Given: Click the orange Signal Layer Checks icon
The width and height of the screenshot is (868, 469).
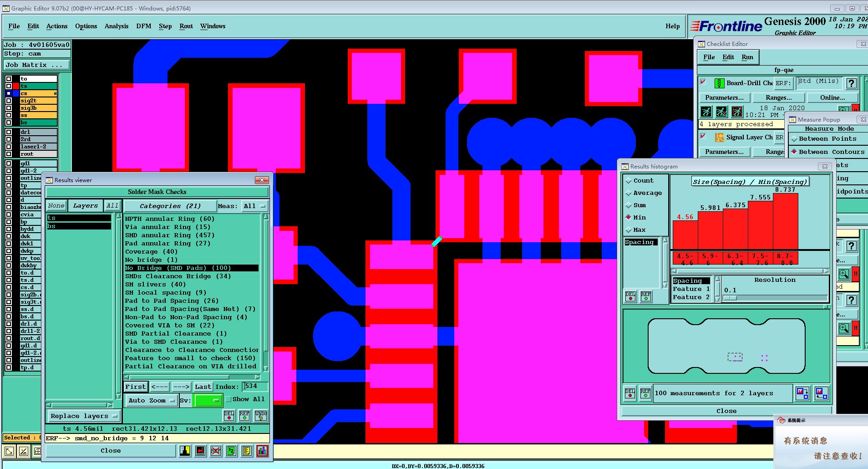Looking at the screenshot, I should click(720, 137).
